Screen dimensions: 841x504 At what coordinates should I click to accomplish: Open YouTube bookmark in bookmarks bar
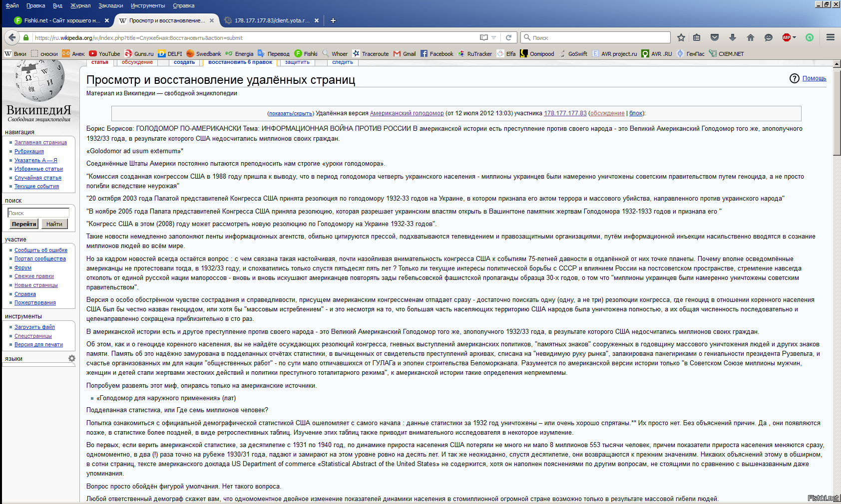pyautogui.click(x=104, y=53)
